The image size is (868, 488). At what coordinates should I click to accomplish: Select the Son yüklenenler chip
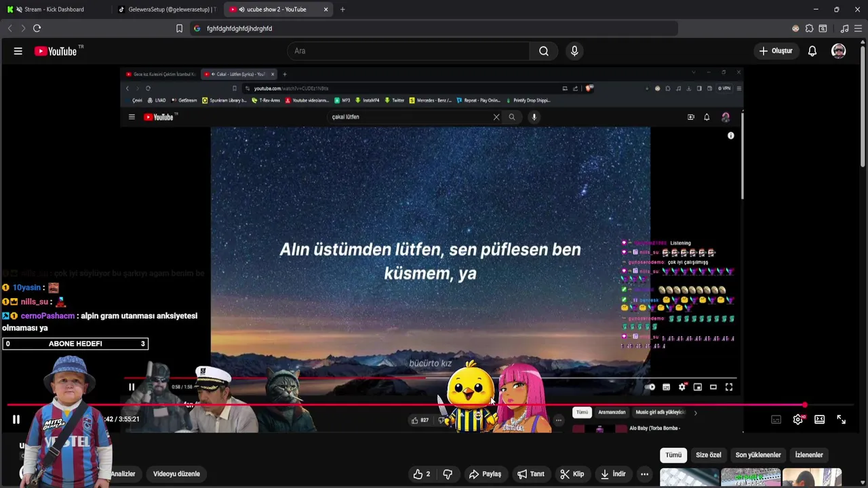[x=758, y=455]
